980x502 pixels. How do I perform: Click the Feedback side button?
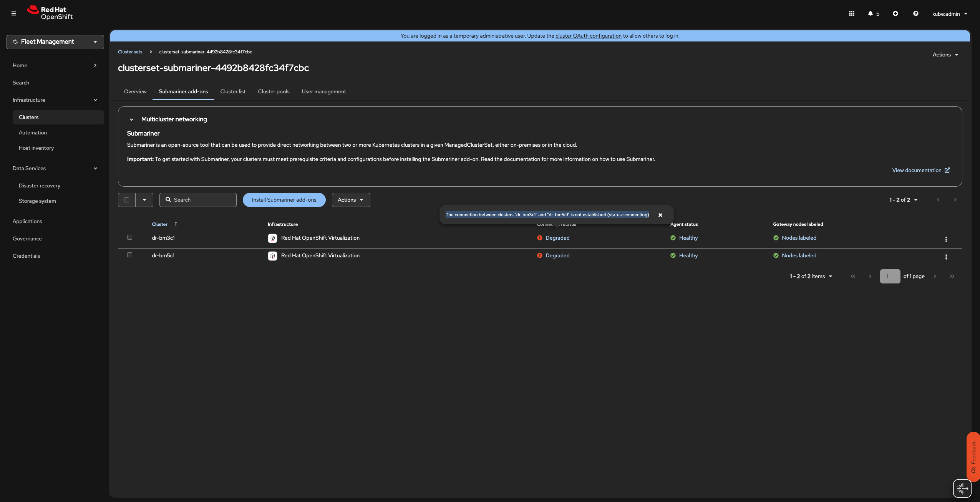click(973, 456)
